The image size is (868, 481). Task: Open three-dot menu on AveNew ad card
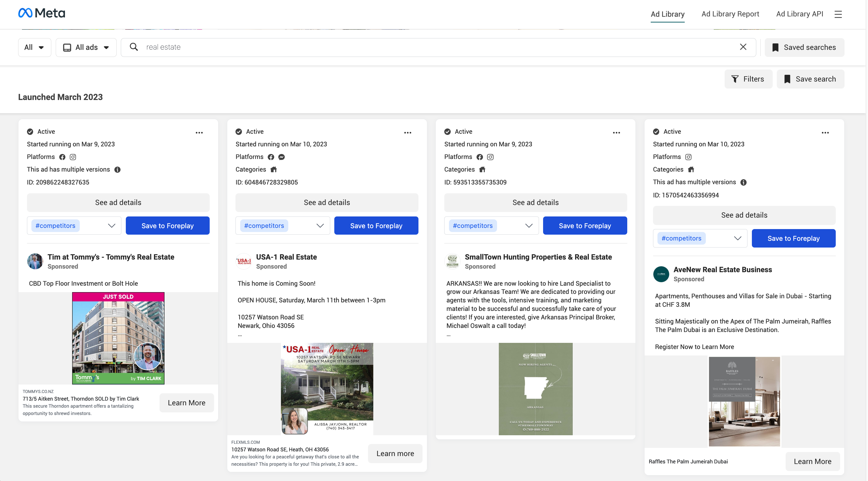(x=825, y=133)
